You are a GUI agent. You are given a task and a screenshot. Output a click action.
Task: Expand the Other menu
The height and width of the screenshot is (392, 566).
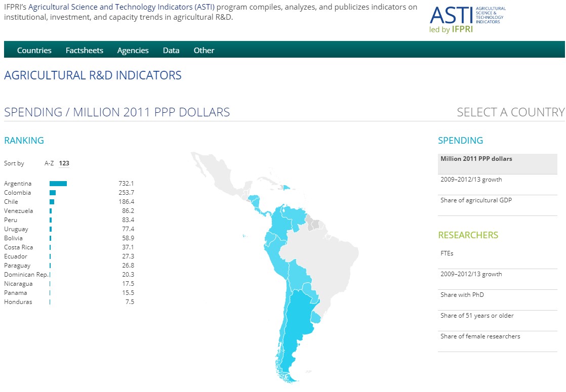(204, 50)
